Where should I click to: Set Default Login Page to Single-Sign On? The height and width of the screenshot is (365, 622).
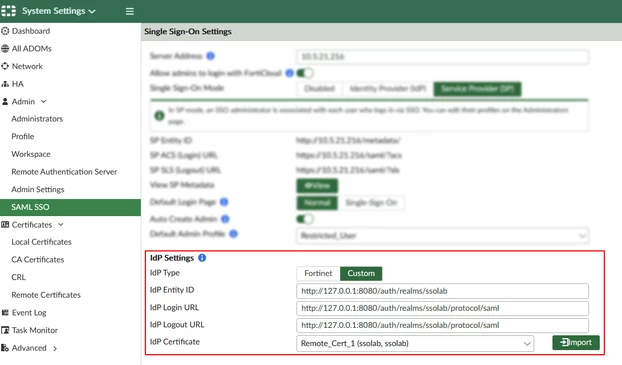tap(371, 203)
